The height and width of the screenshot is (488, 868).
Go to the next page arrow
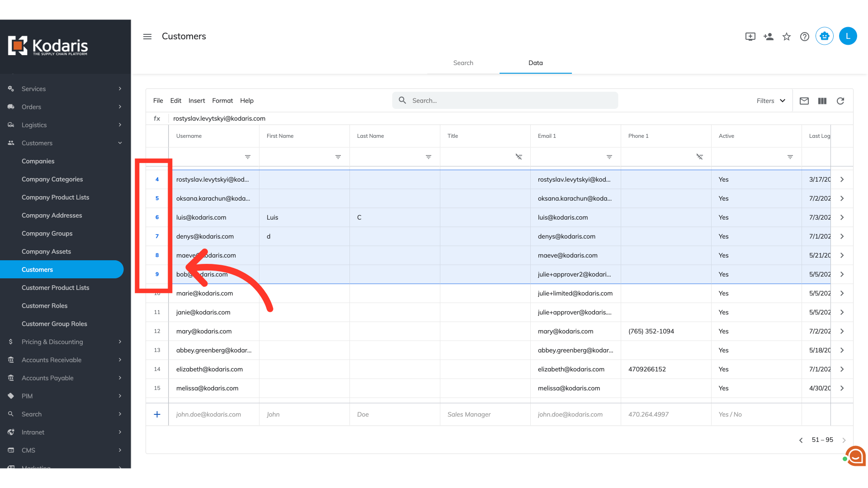tap(844, 440)
